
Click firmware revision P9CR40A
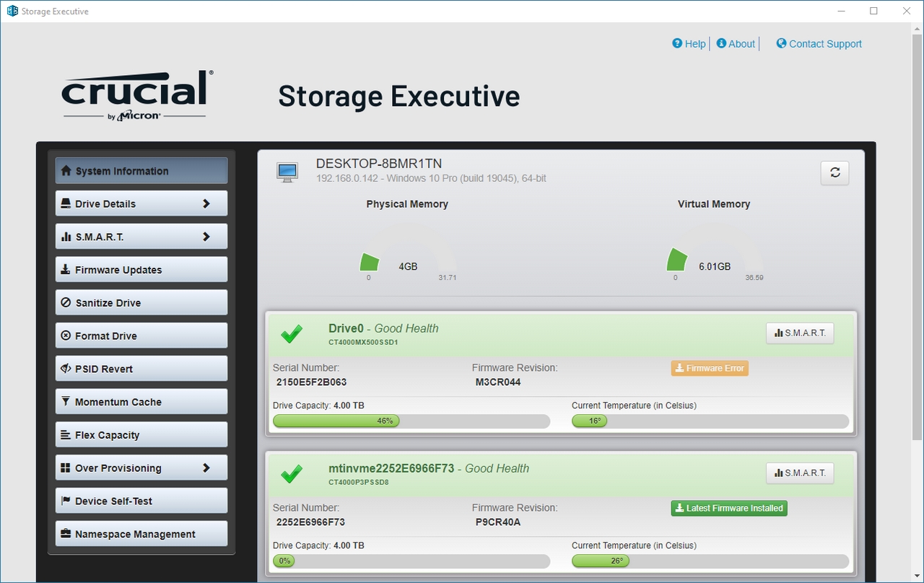coord(498,522)
